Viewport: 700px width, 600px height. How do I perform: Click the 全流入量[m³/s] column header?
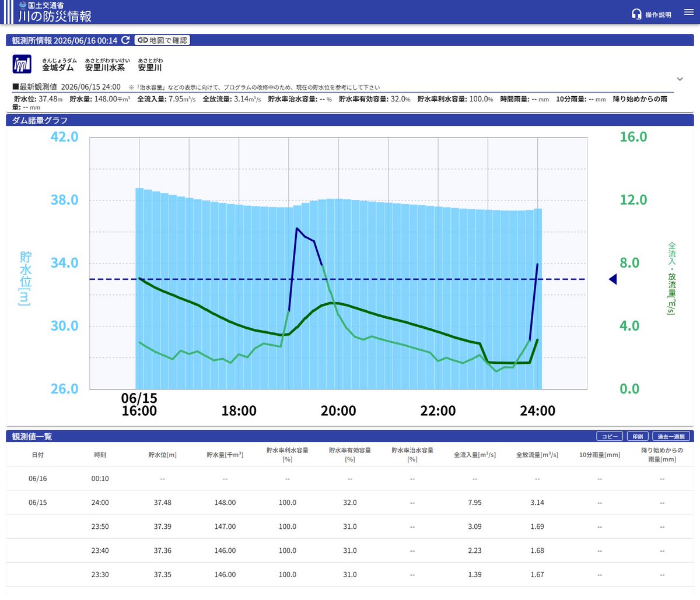point(475,455)
